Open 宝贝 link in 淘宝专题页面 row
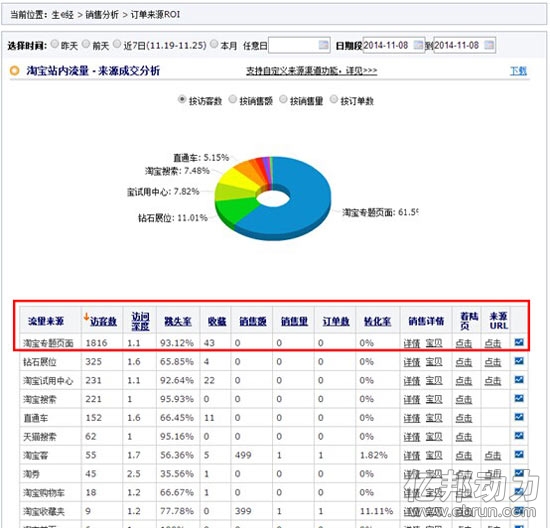Image resolution: width=550 pixels, height=528 pixels. click(434, 343)
